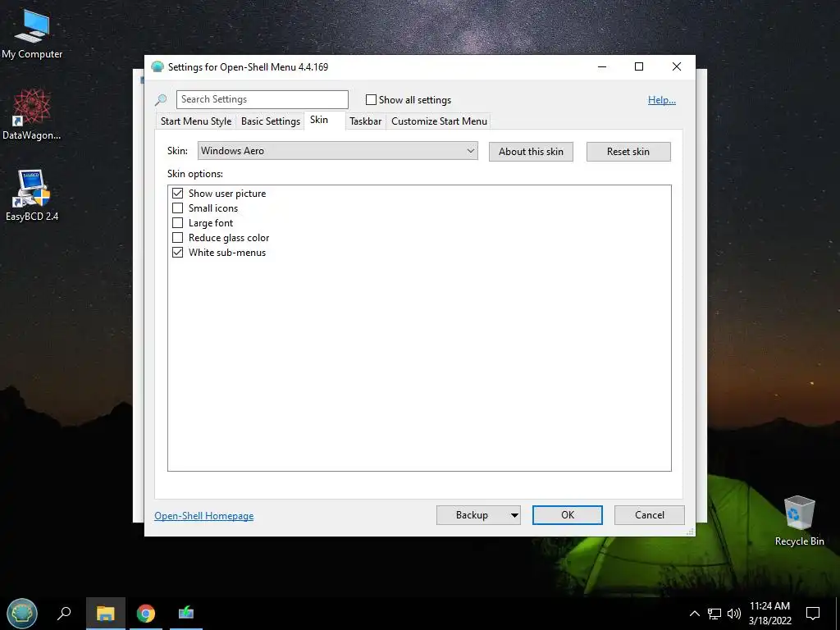Uncheck White sub-menus option
Viewport: 840px width, 630px height.
tap(177, 253)
